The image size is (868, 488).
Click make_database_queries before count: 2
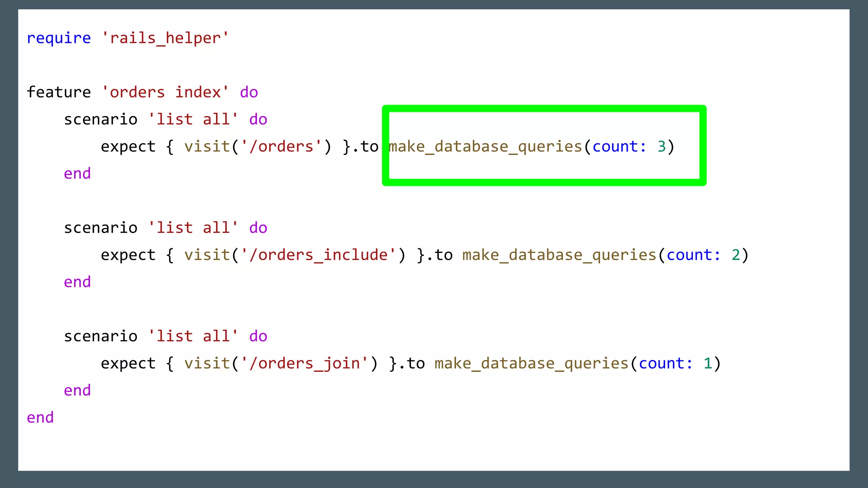coord(559,255)
